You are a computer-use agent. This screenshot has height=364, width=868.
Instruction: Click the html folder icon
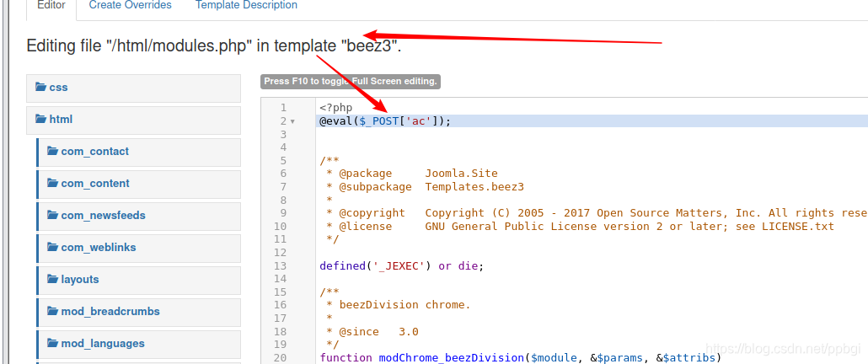click(x=41, y=119)
